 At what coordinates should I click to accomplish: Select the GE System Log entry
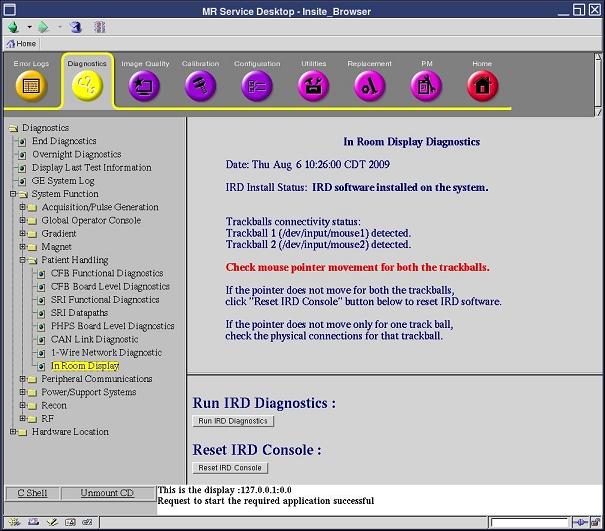click(x=63, y=181)
